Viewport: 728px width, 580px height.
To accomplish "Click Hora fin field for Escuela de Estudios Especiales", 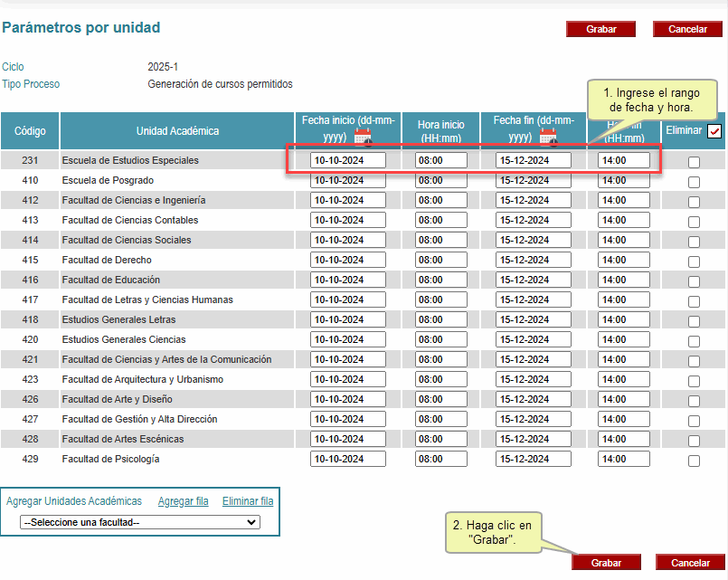I will tap(624, 161).
